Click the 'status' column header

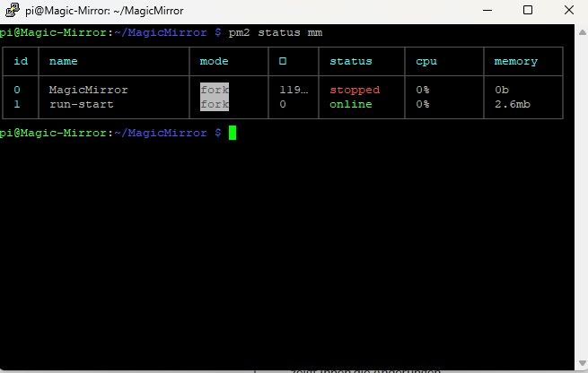pyautogui.click(x=351, y=62)
